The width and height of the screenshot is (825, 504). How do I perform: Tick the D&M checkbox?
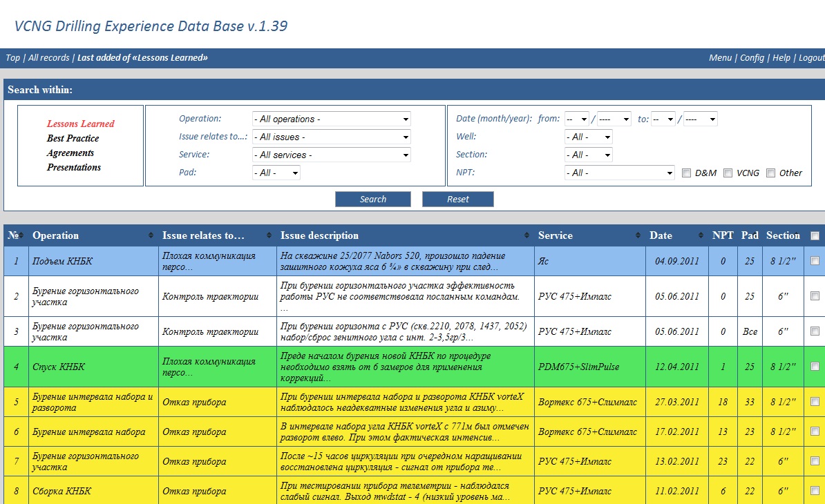686,173
